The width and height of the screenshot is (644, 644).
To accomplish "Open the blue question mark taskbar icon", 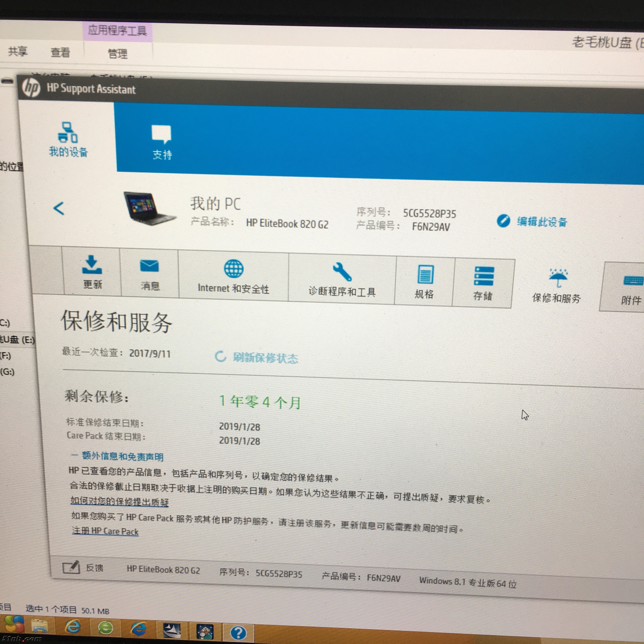I will pos(238,633).
